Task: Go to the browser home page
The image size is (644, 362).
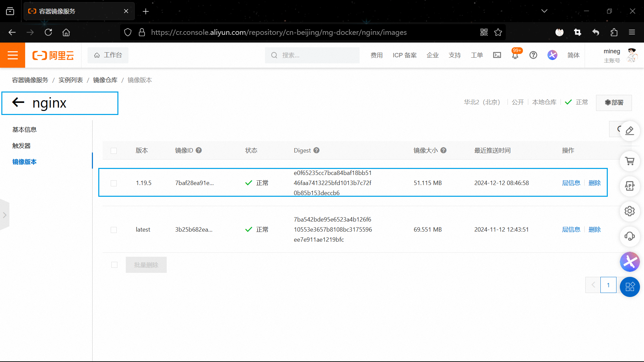Action: (x=66, y=32)
